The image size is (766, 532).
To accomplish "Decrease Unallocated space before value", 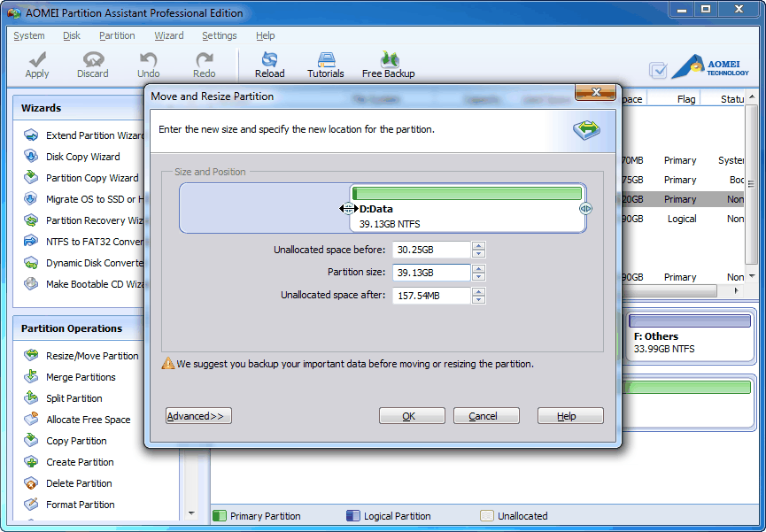I will pyautogui.click(x=479, y=253).
